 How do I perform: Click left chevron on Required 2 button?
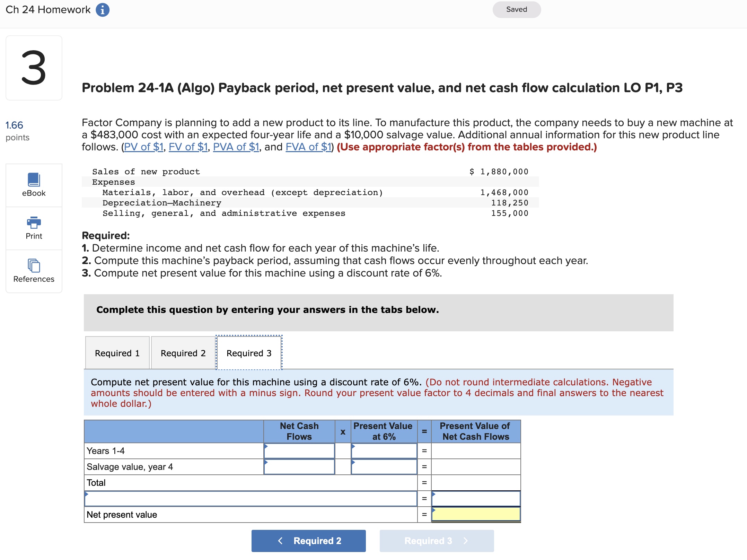pos(280,541)
